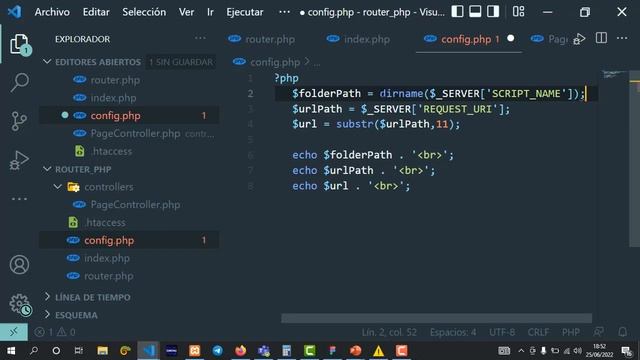Change encoding via UTF-8 status item
Screen dimensions: 640x360
[502, 332]
